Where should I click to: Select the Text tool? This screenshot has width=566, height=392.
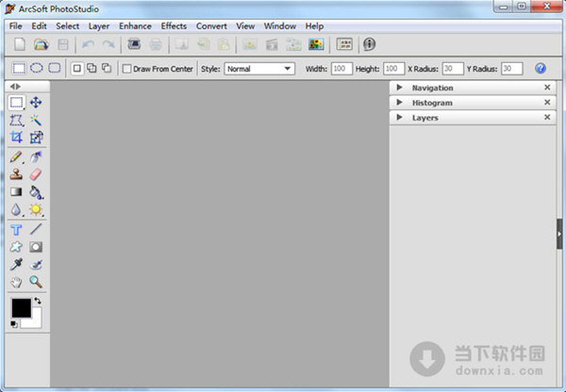coord(16,230)
